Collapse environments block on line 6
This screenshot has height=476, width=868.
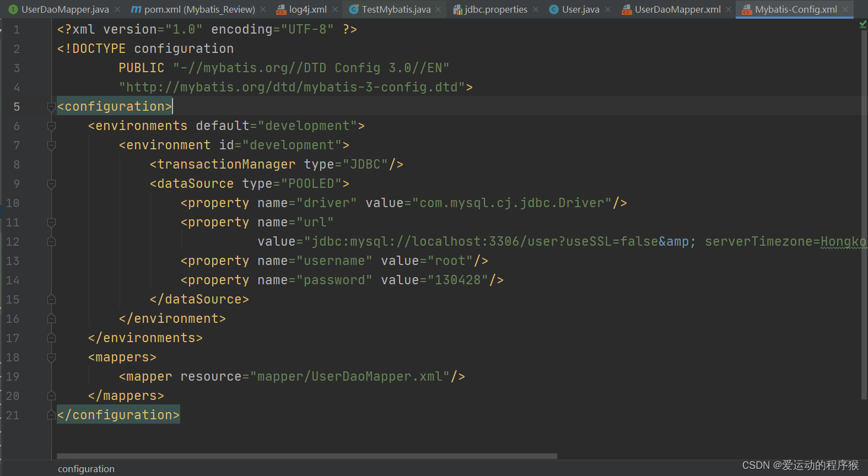(x=51, y=126)
